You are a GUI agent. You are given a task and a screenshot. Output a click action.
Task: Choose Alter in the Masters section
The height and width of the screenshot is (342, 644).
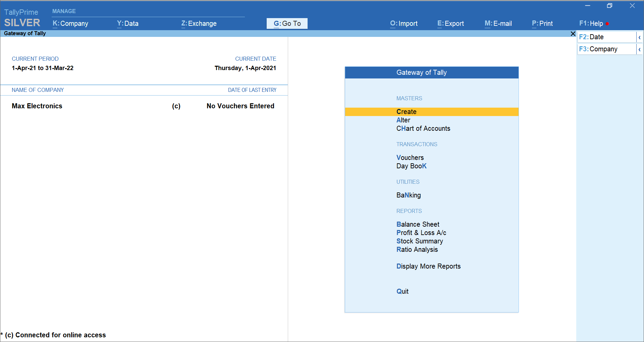pyautogui.click(x=403, y=120)
